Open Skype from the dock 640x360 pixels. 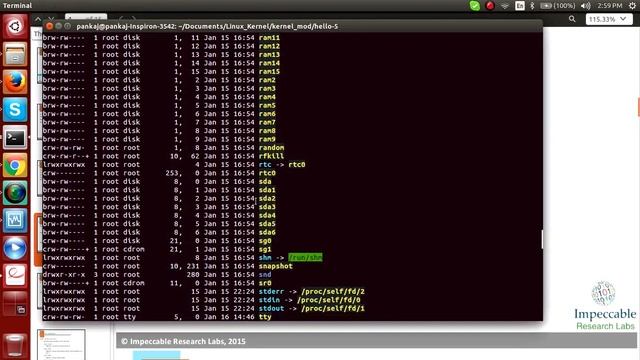click(x=15, y=109)
